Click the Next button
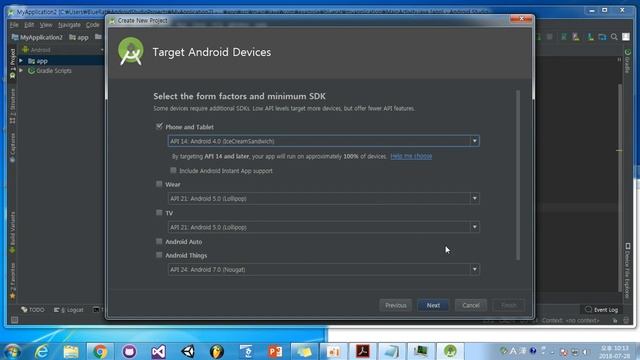Viewport: 640px width, 360px height. (433, 305)
